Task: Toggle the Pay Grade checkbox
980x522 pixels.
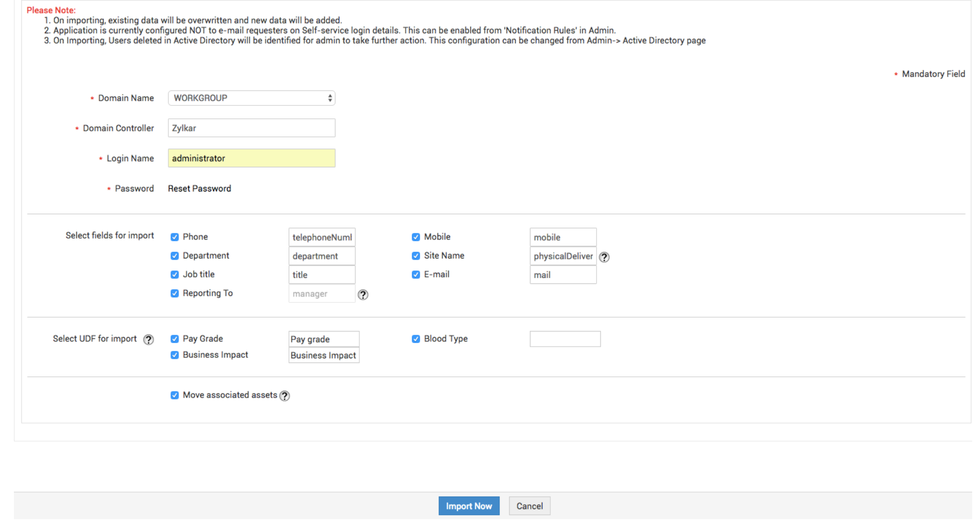Action: pos(174,339)
